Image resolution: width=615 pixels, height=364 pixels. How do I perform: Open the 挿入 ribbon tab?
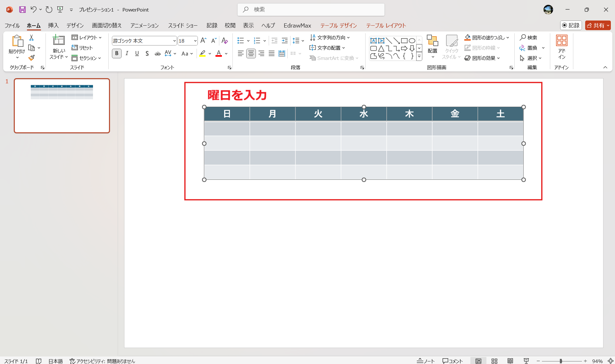tap(53, 25)
